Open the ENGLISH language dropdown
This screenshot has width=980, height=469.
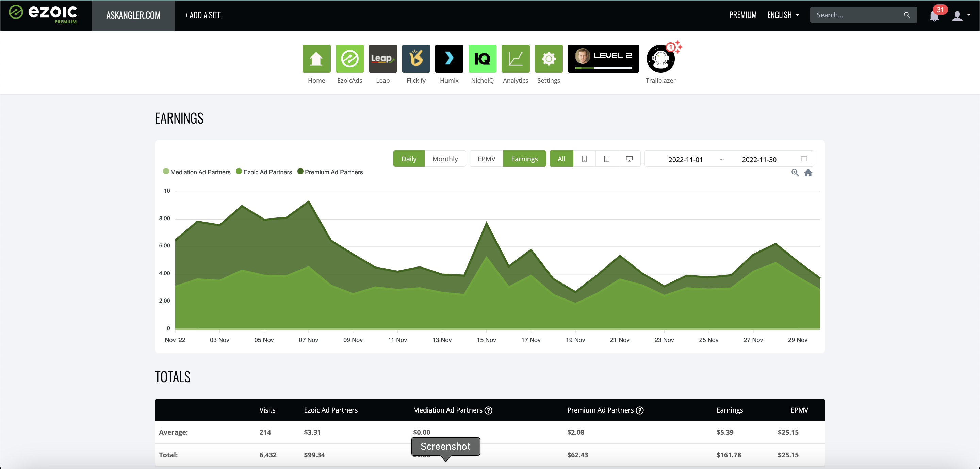tap(783, 15)
